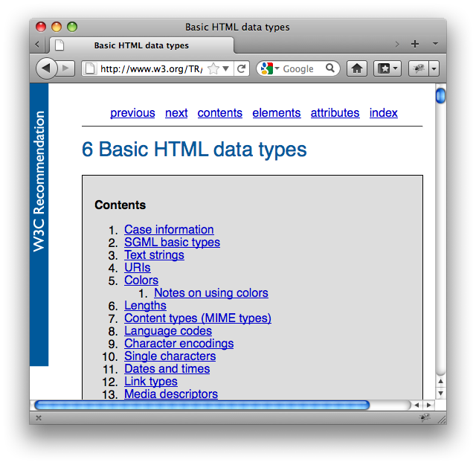Screen dimensions: 476x465
Task: Reload the page with the refresh icon
Action: (x=241, y=68)
